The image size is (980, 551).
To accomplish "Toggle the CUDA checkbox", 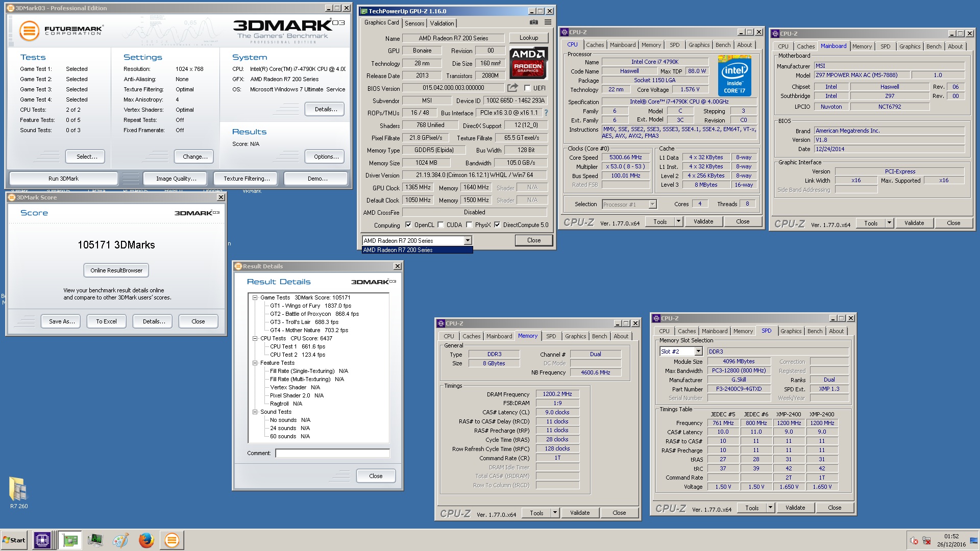I will [x=440, y=225].
